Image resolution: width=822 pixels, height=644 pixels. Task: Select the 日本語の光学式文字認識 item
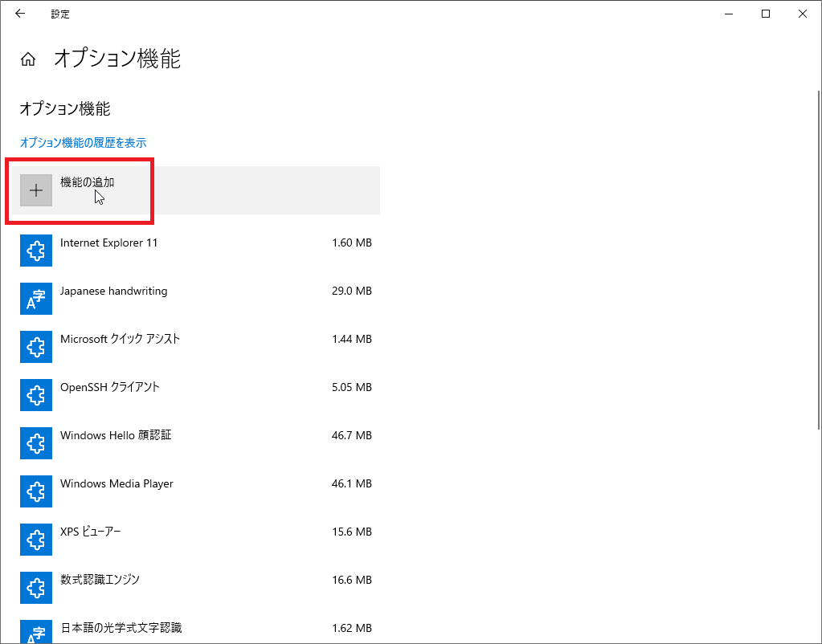121,628
